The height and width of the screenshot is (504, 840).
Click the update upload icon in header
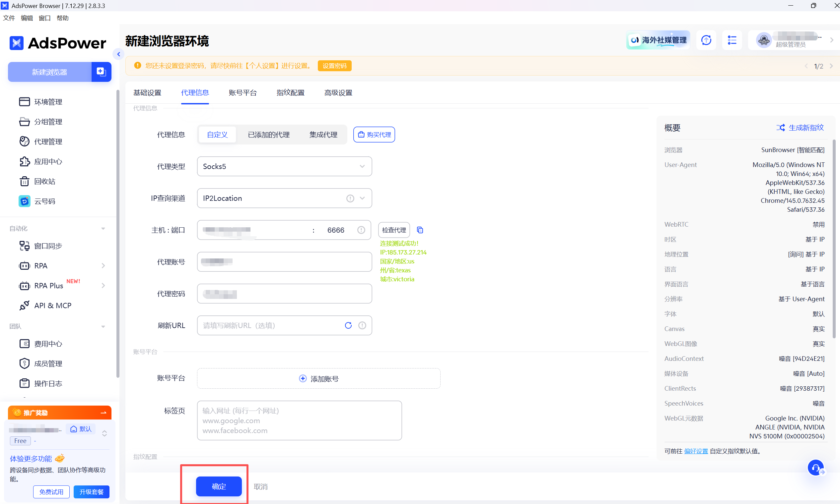[706, 40]
